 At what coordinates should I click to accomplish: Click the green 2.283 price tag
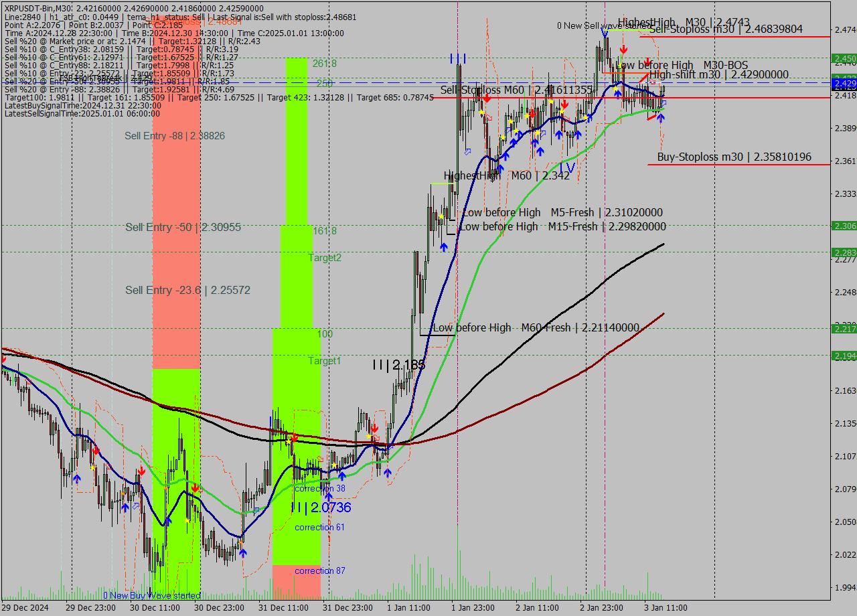click(844, 252)
